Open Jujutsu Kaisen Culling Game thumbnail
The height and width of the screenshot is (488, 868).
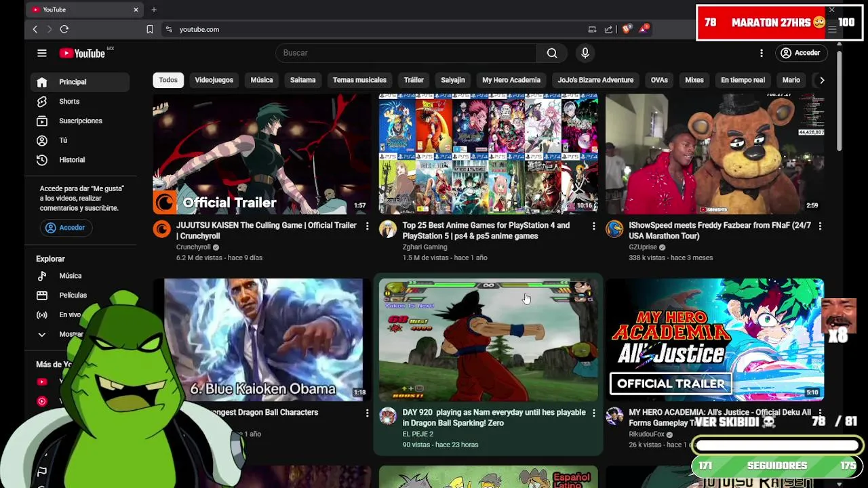[262, 154]
